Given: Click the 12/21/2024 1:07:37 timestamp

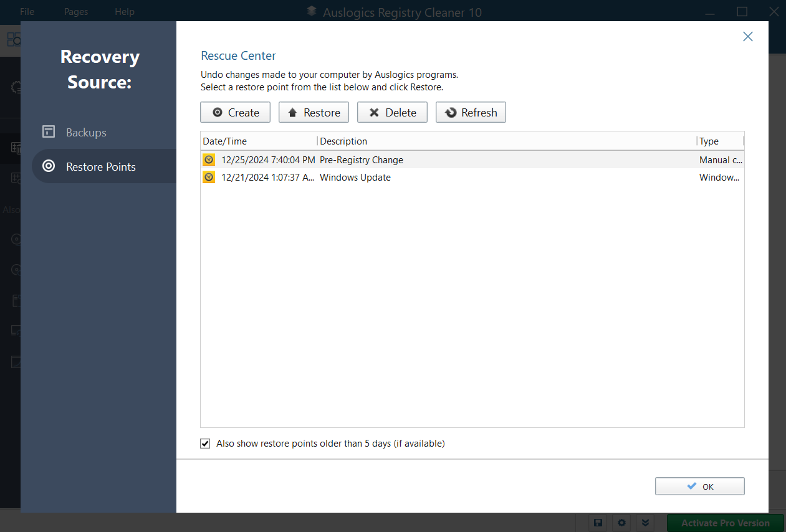Looking at the screenshot, I should pos(268,177).
